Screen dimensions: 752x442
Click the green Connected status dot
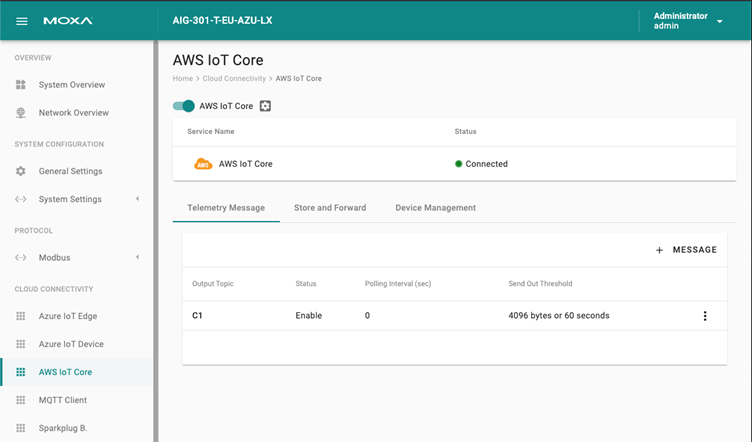tap(458, 164)
